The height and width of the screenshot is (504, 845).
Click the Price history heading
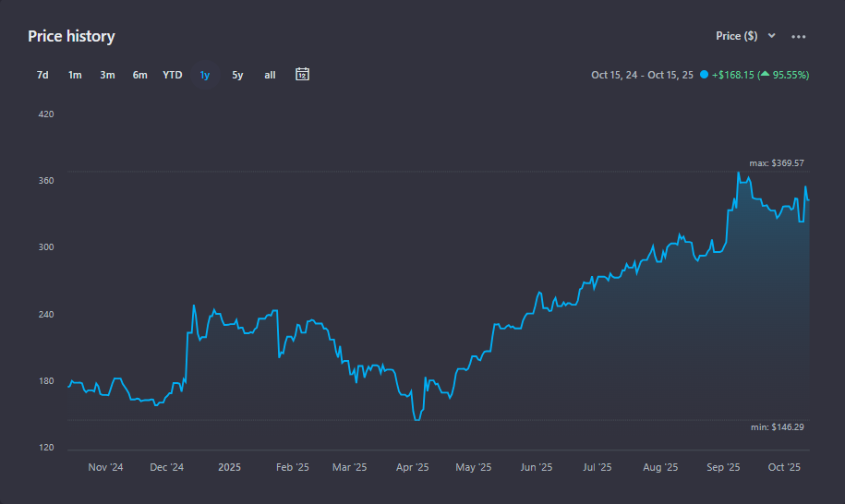[x=71, y=36]
